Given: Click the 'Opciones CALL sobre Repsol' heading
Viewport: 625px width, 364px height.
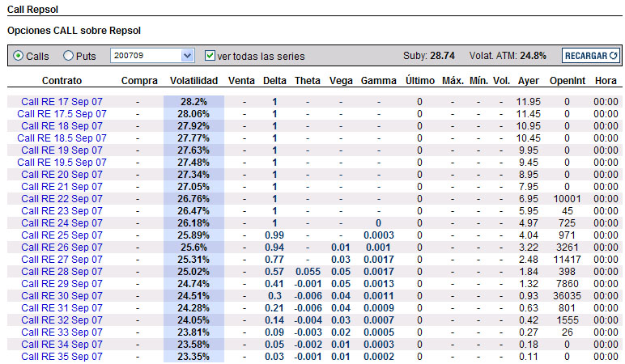Looking at the screenshot, I should (x=74, y=31).
